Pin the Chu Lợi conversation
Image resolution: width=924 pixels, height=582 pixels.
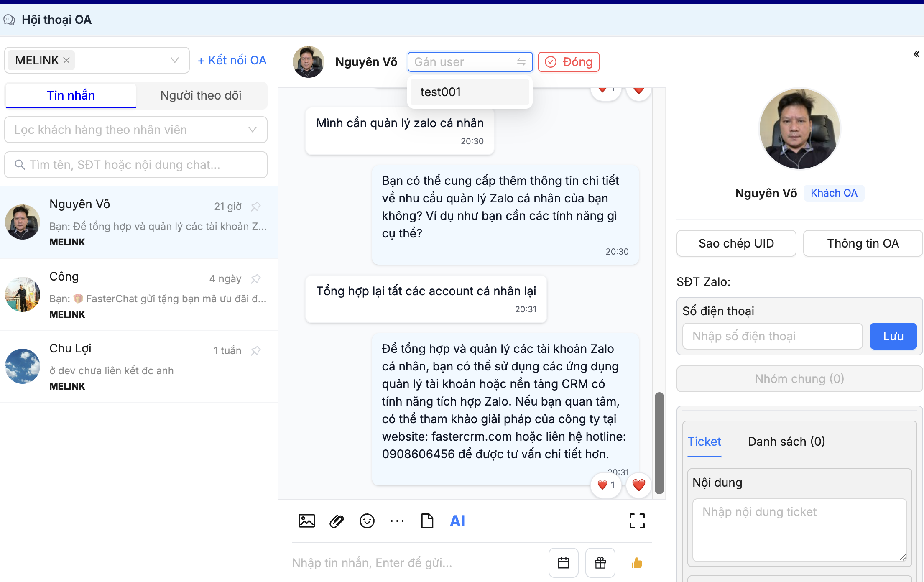256,351
